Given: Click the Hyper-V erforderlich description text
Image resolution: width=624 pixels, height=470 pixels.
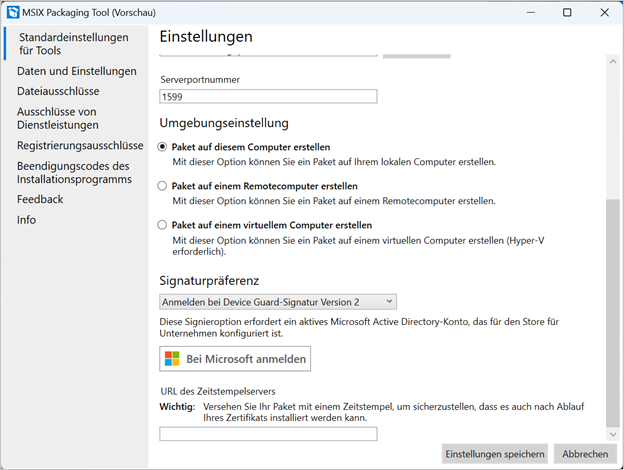Looking at the screenshot, I should 358,246.
